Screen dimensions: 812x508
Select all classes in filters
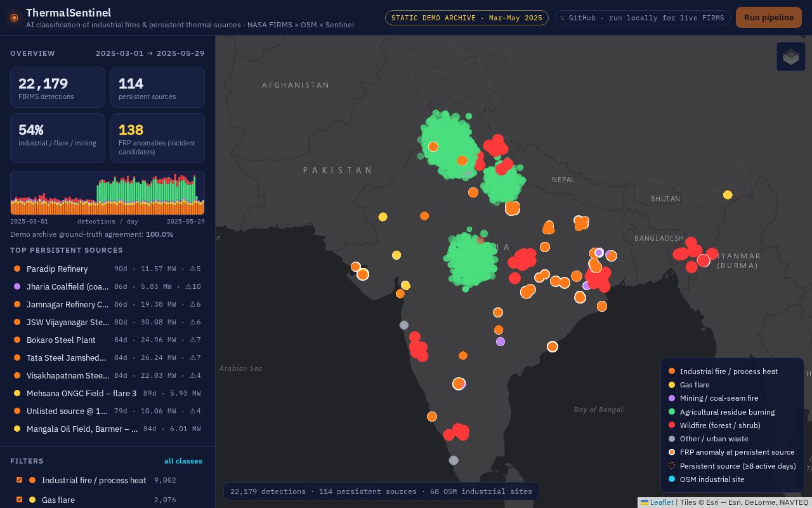(x=183, y=461)
